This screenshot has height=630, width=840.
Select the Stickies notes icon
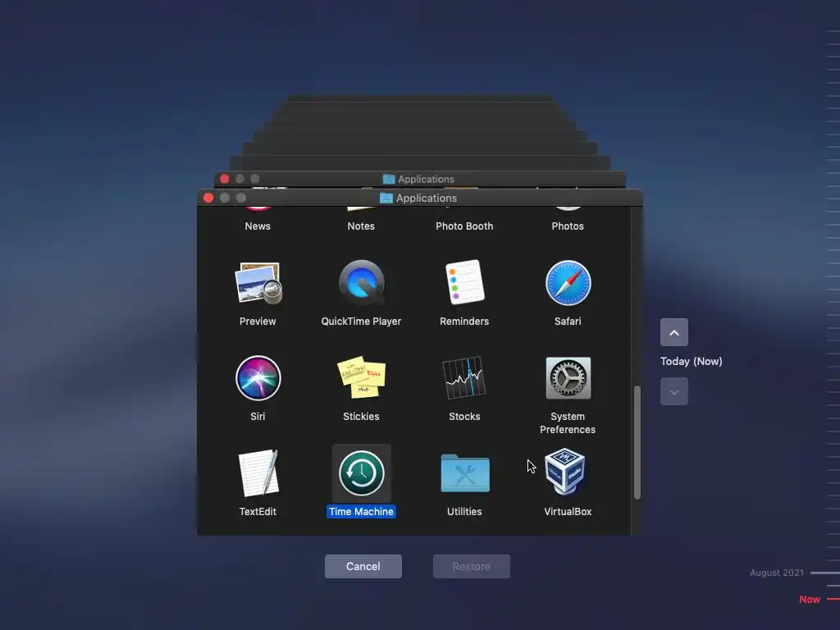pyautogui.click(x=361, y=377)
